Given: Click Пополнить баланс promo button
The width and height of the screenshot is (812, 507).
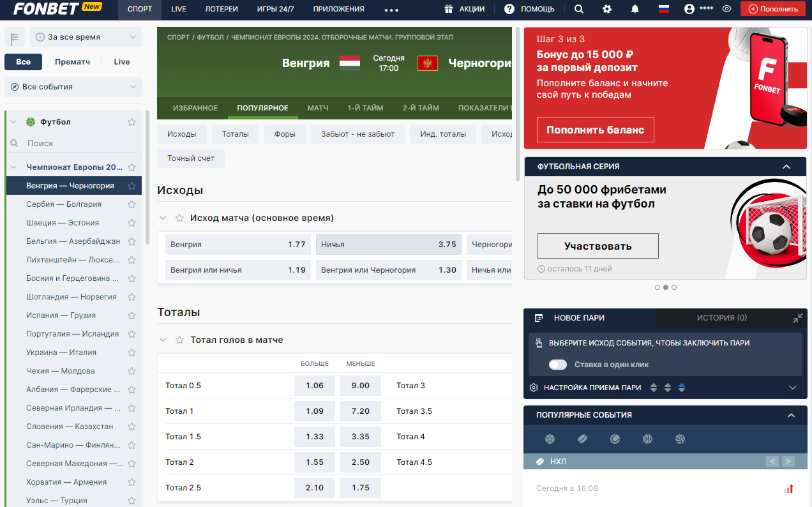Looking at the screenshot, I should pyautogui.click(x=595, y=130).
